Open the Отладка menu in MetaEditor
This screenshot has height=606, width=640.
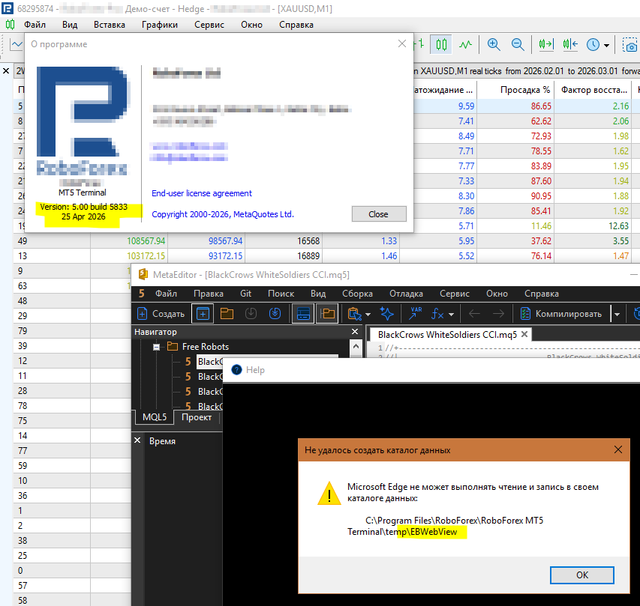click(404, 294)
